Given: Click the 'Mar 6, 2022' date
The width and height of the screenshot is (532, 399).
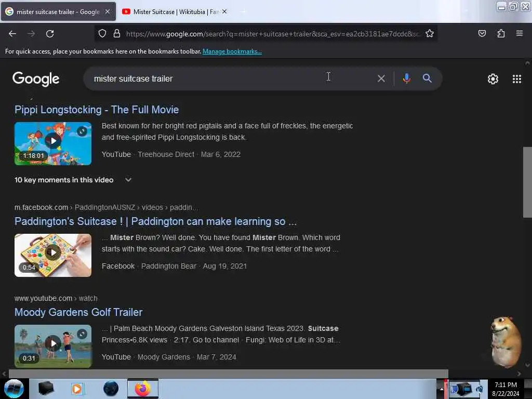Looking at the screenshot, I should tap(220, 154).
